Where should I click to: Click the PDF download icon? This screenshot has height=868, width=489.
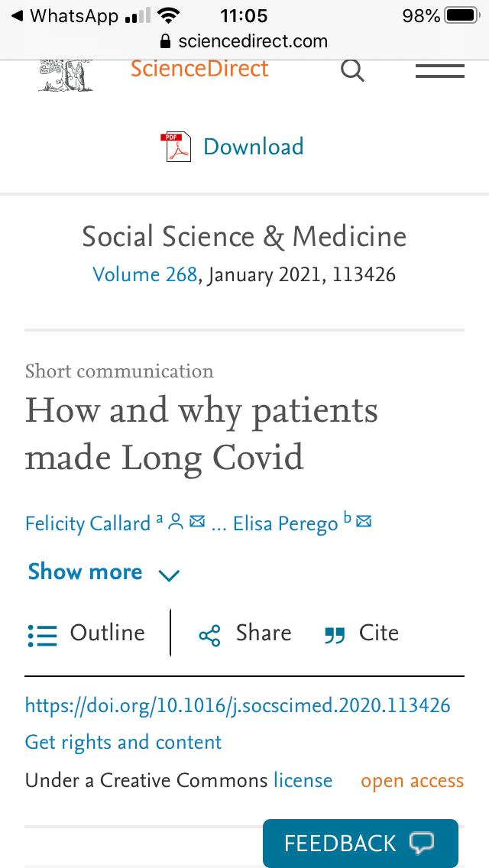tap(176, 147)
